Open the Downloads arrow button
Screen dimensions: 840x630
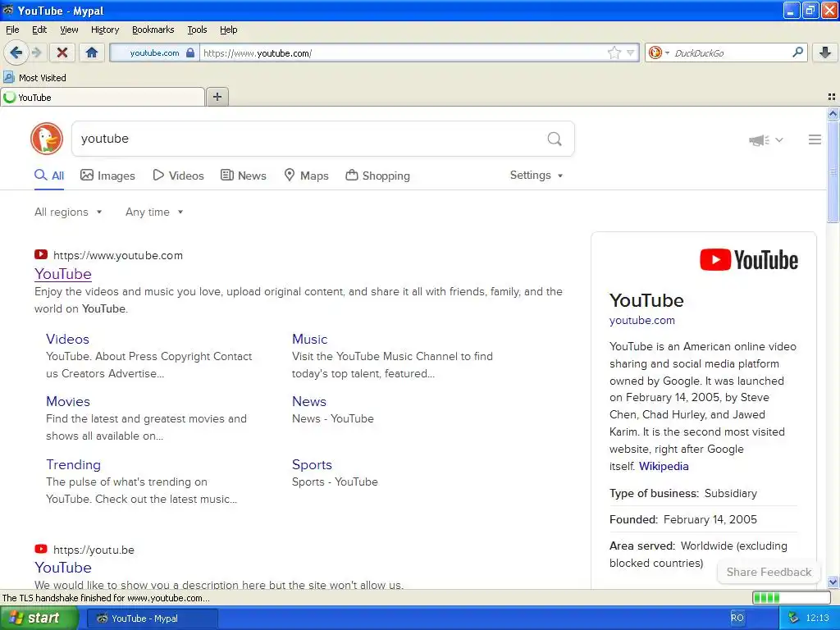(825, 52)
